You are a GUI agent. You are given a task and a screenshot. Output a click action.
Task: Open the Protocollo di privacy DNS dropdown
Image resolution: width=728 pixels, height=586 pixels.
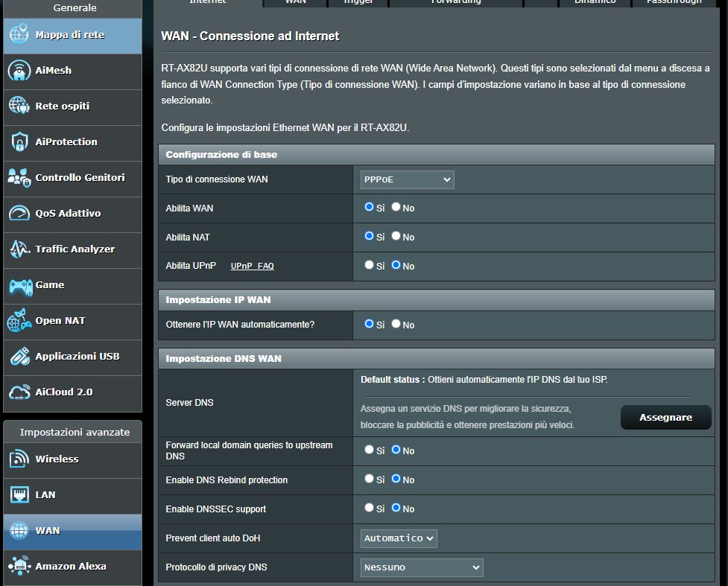point(422,567)
